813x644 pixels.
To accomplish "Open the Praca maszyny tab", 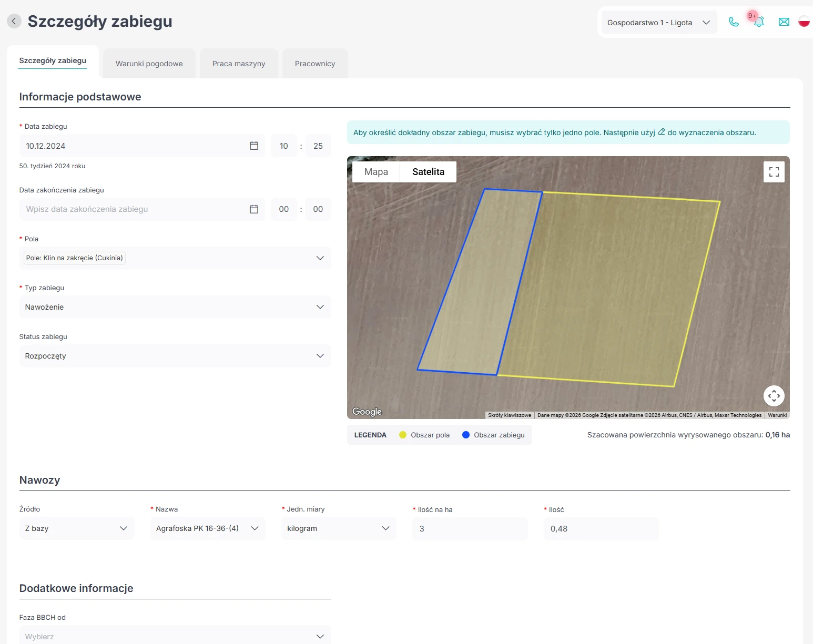I will pyautogui.click(x=239, y=64).
